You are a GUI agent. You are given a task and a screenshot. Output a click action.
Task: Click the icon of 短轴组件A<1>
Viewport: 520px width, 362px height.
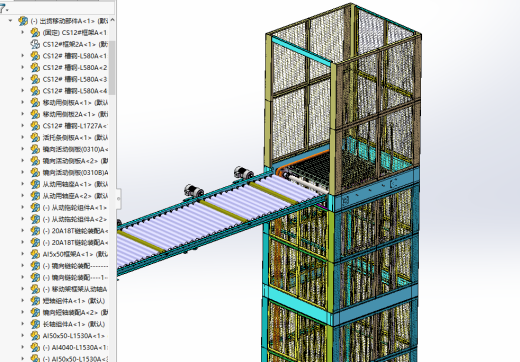coord(35,301)
